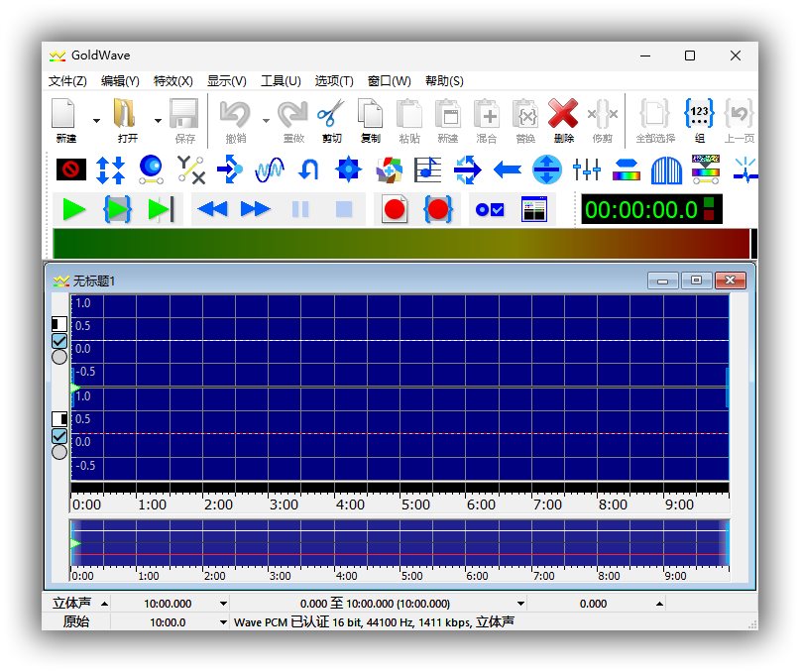Open the 显示(V) menu
Viewport: 800px width, 672px height.
click(227, 81)
